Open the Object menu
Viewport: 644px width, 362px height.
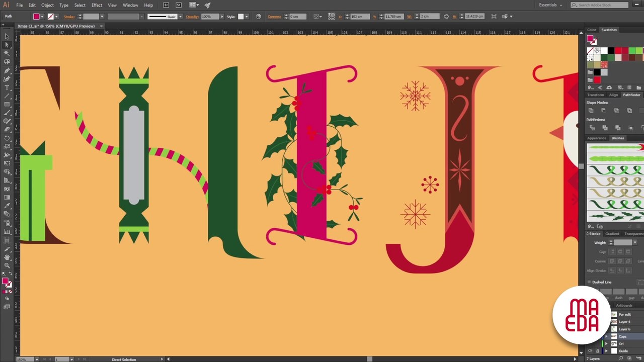click(x=47, y=5)
